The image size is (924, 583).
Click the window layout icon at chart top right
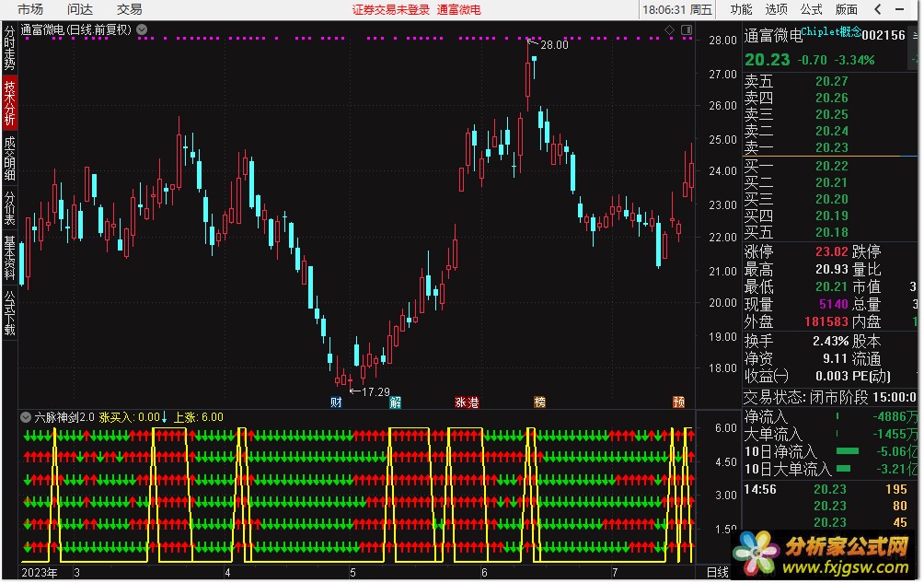pyautogui.click(x=687, y=30)
